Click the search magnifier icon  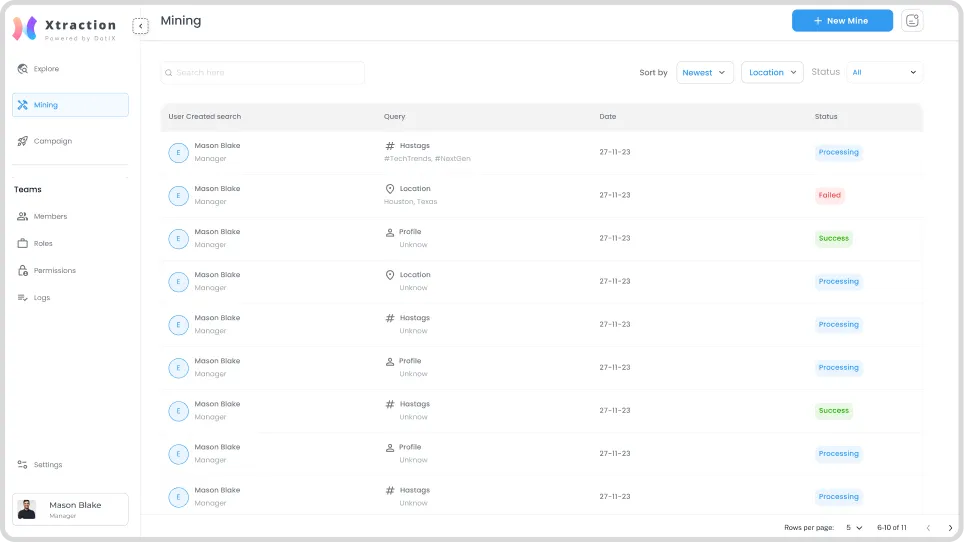[168, 73]
